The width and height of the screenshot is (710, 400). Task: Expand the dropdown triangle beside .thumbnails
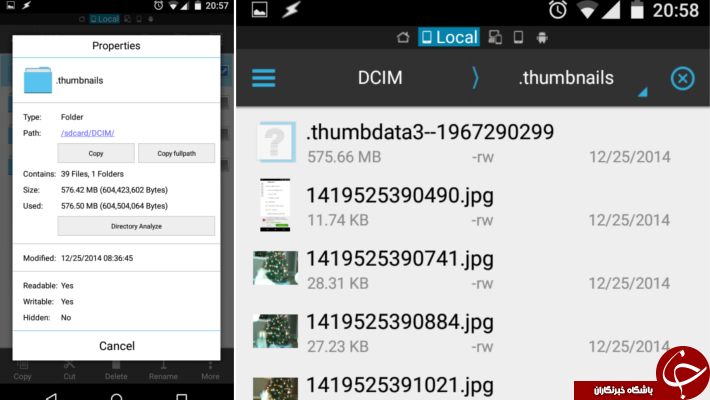click(x=643, y=92)
